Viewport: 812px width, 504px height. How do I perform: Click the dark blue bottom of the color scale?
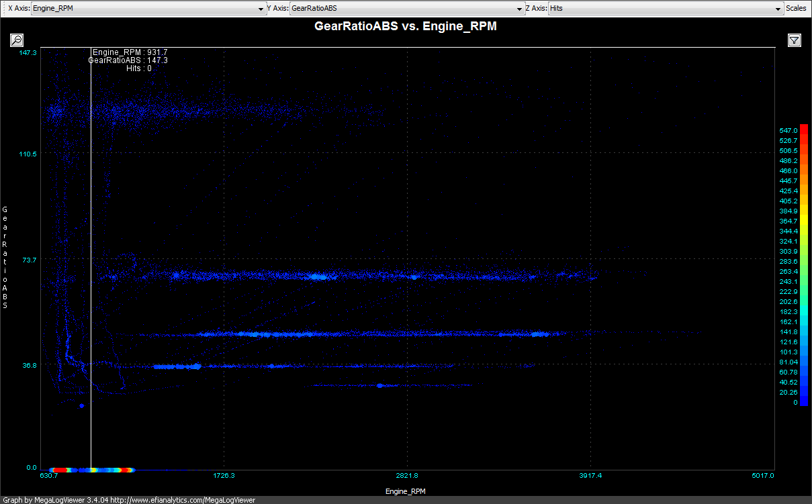coord(803,401)
